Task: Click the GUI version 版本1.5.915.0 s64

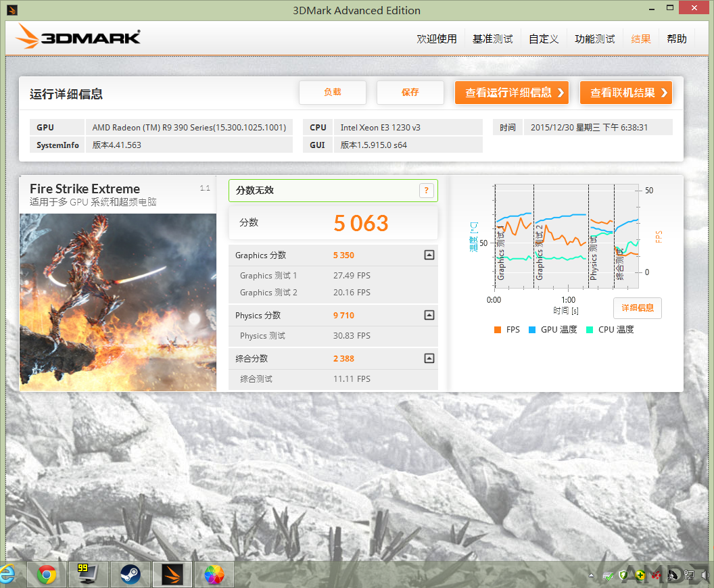Action: [x=373, y=145]
